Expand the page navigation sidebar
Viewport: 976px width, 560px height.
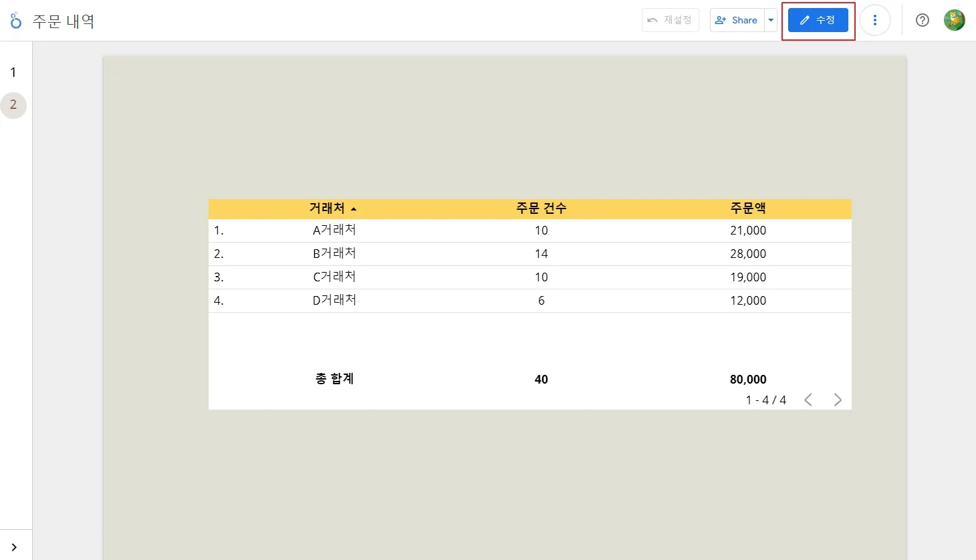click(x=14, y=547)
